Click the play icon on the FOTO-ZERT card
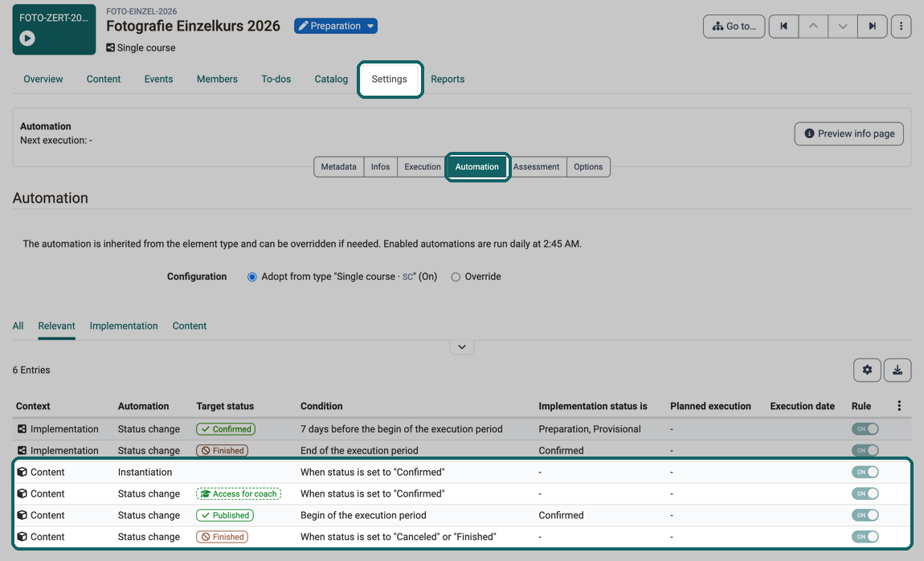The image size is (924, 561). (x=27, y=39)
